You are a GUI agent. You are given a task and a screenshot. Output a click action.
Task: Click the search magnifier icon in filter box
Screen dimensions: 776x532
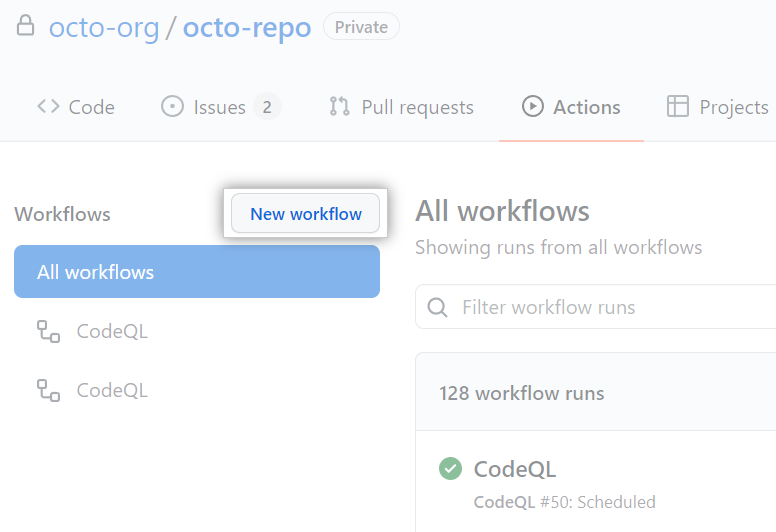(437, 307)
